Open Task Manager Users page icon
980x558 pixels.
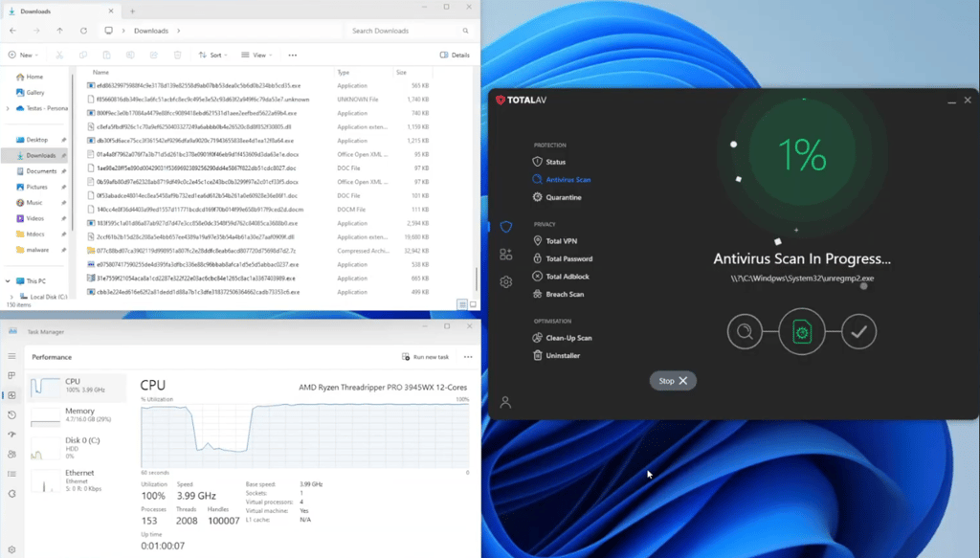(11, 455)
